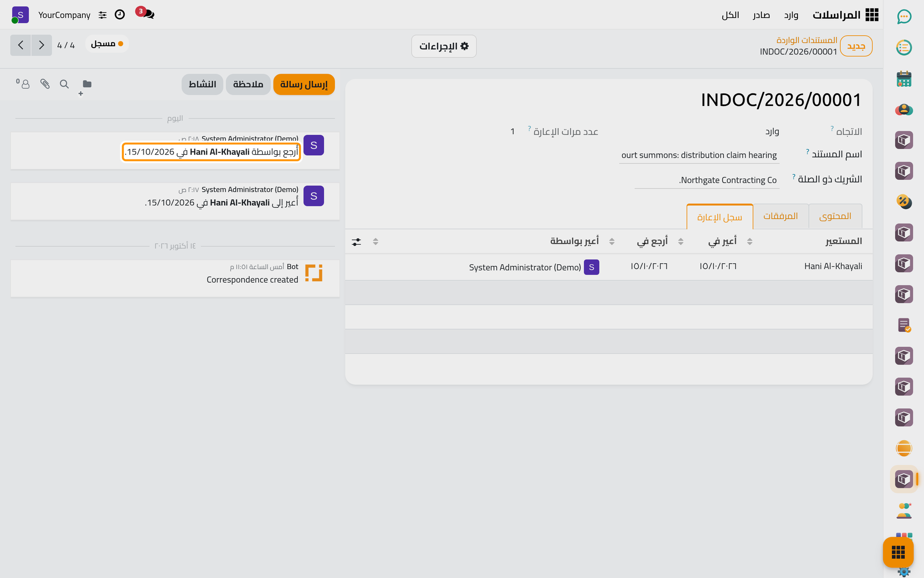Viewport: 924px width, 578px height.
Task: Click the إرسال رسالة button
Action: [304, 84]
